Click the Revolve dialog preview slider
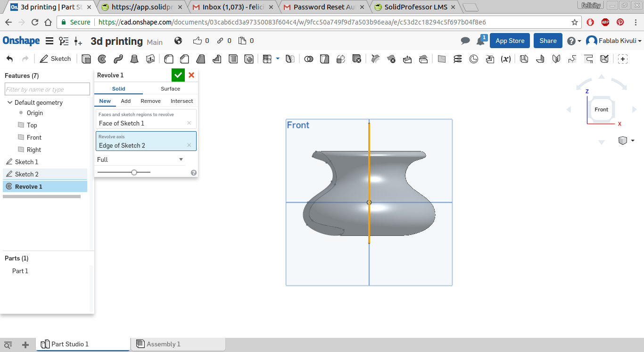Image resolution: width=644 pixels, height=352 pixels. 134,173
